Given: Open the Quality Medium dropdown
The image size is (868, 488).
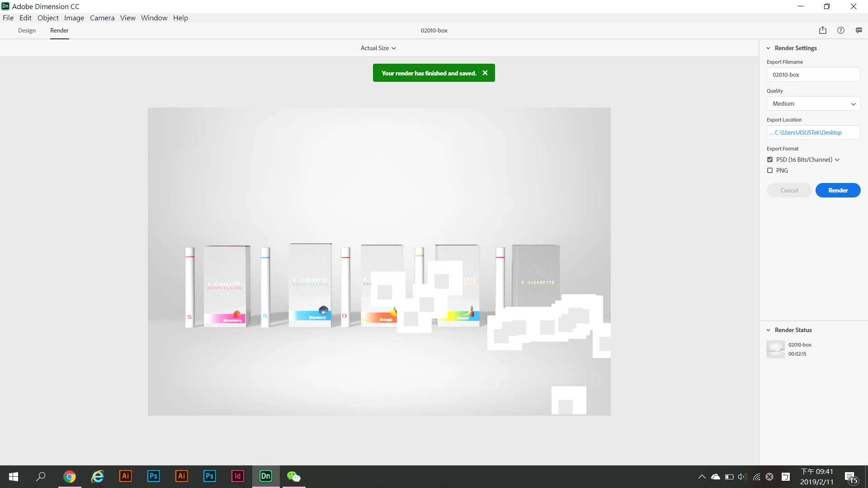Looking at the screenshot, I should pos(813,103).
